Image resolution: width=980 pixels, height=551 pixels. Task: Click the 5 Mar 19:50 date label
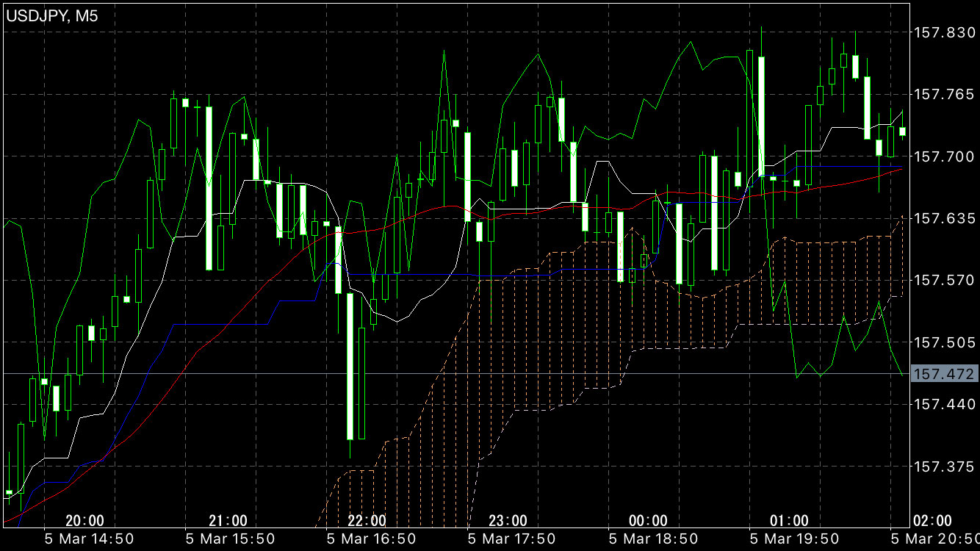[x=793, y=539]
